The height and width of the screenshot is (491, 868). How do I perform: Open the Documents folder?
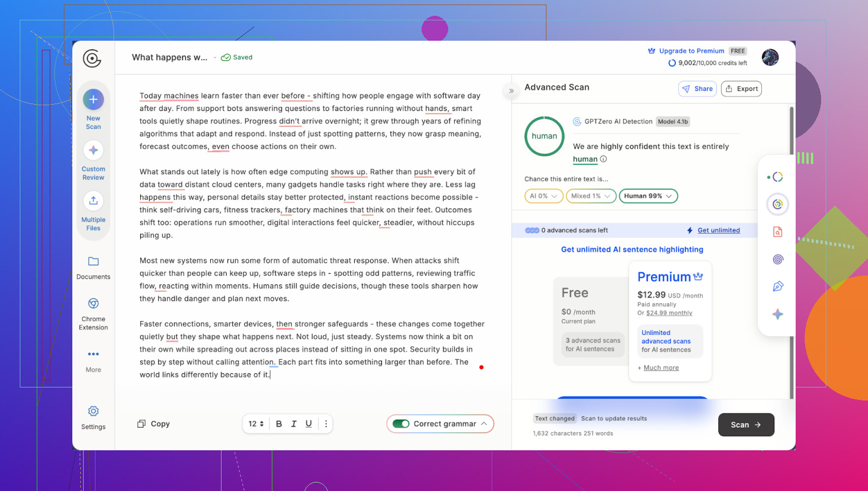(x=93, y=261)
